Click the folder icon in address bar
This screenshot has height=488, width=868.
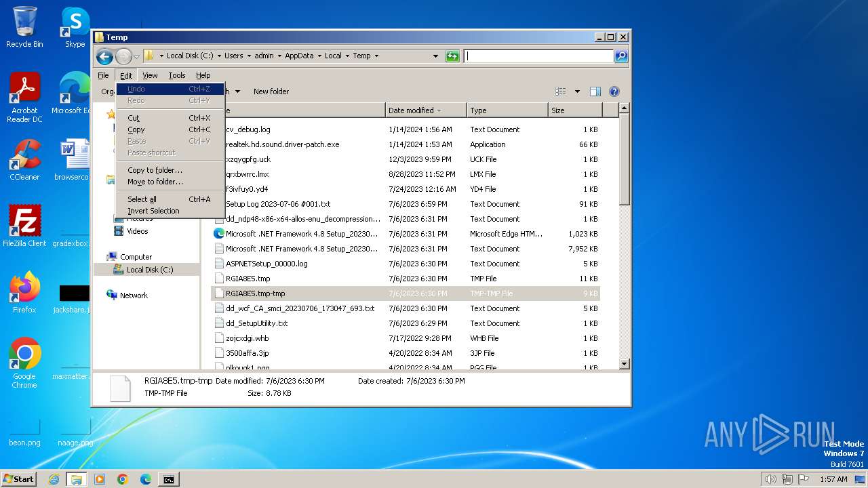tap(149, 56)
